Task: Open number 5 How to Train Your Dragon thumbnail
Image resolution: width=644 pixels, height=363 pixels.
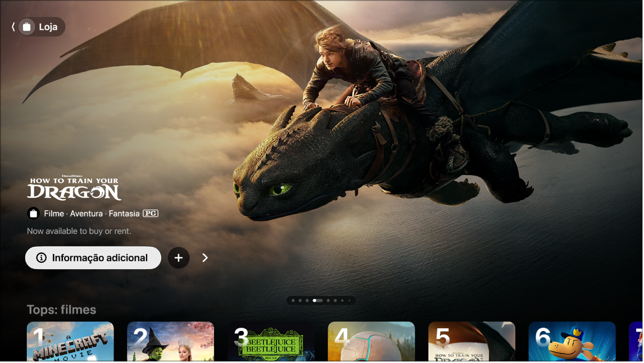Action: coord(471,342)
